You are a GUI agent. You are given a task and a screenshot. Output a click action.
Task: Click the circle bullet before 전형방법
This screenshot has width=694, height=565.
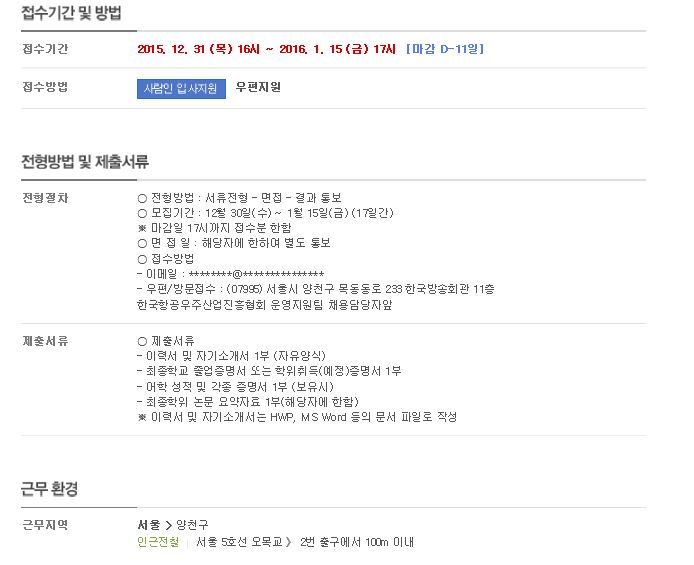pos(142,198)
